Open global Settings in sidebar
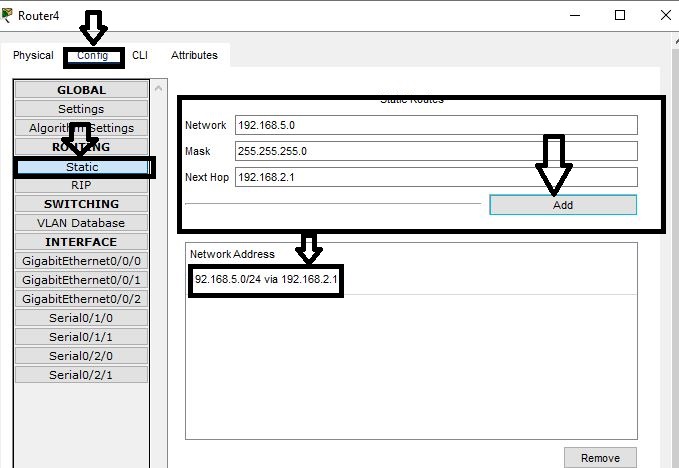The image size is (679, 468). coord(81,109)
